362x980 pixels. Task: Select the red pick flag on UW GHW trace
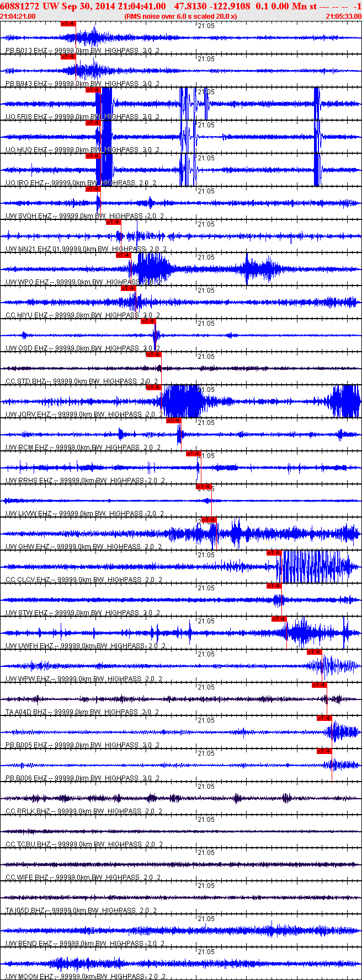[x=209, y=520]
